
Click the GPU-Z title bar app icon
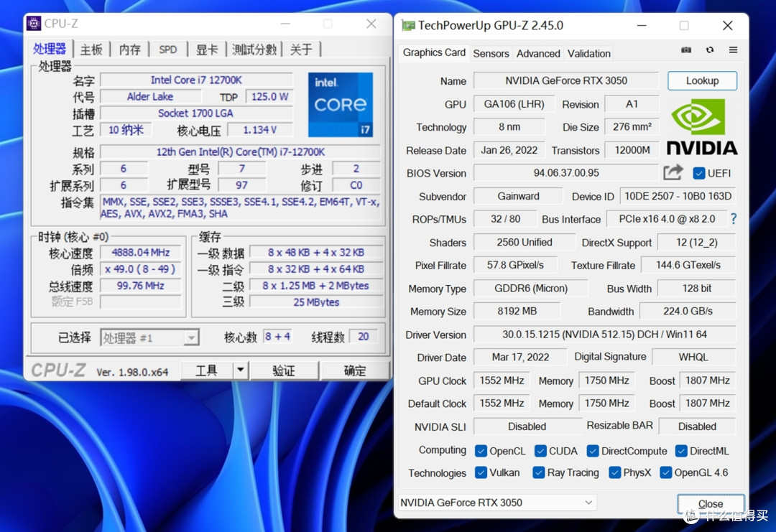tap(408, 25)
